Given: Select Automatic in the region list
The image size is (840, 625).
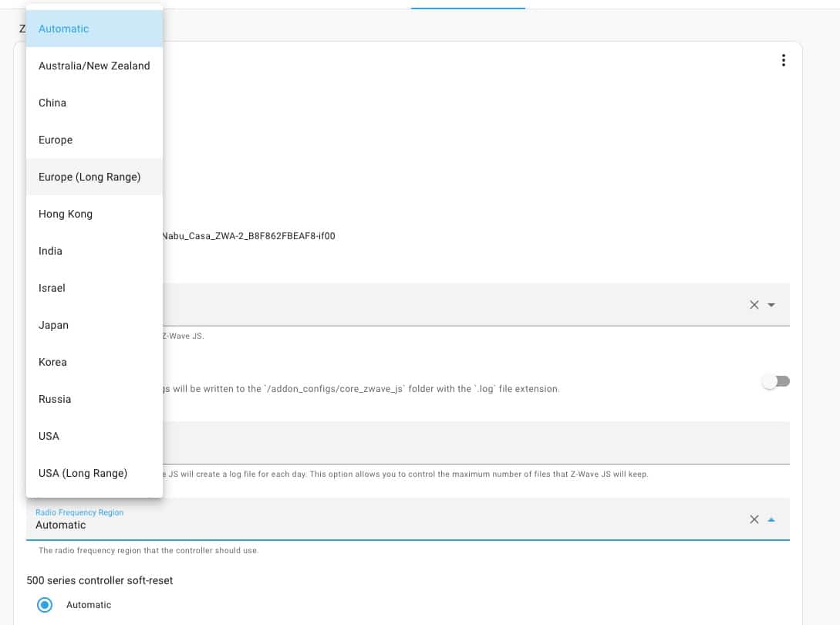Looking at the screenshot, I should [x=94, y=29].
